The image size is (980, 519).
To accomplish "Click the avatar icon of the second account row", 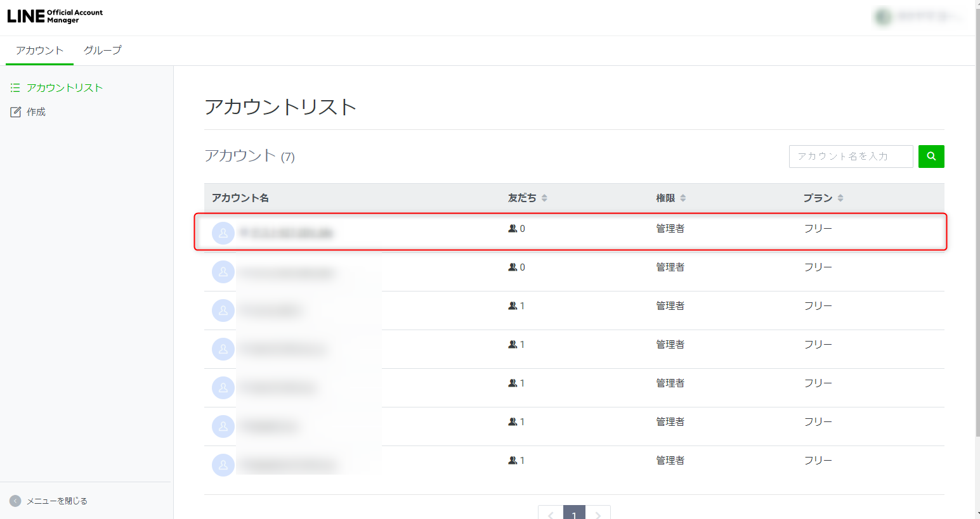I will pyautogui.click(x=223, y=272).
